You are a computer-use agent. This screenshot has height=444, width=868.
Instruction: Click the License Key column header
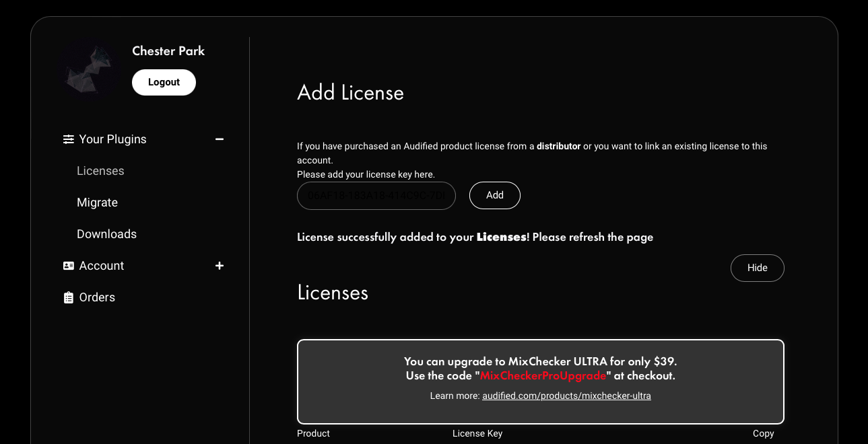(x=477, y=433)
